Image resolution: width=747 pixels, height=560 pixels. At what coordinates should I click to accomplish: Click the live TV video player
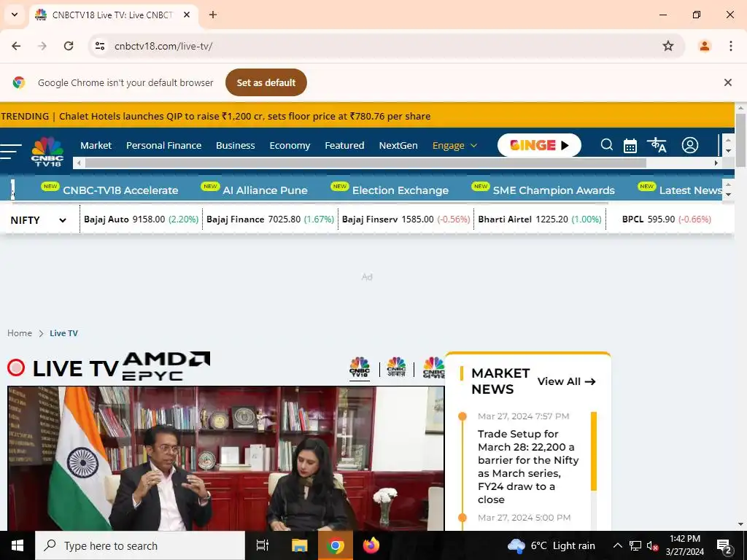[x=226, y=458]
